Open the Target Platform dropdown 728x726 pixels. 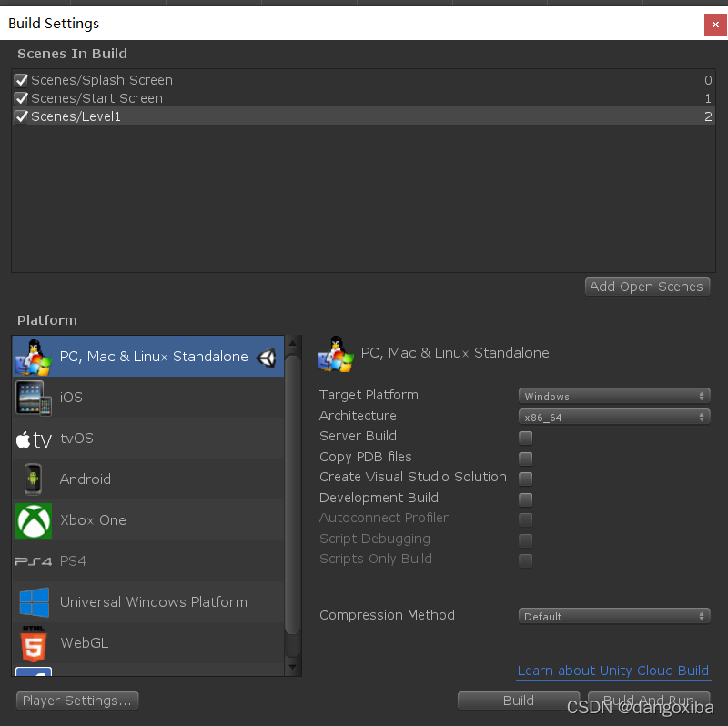pyautogui.click(x=614, y=396)
